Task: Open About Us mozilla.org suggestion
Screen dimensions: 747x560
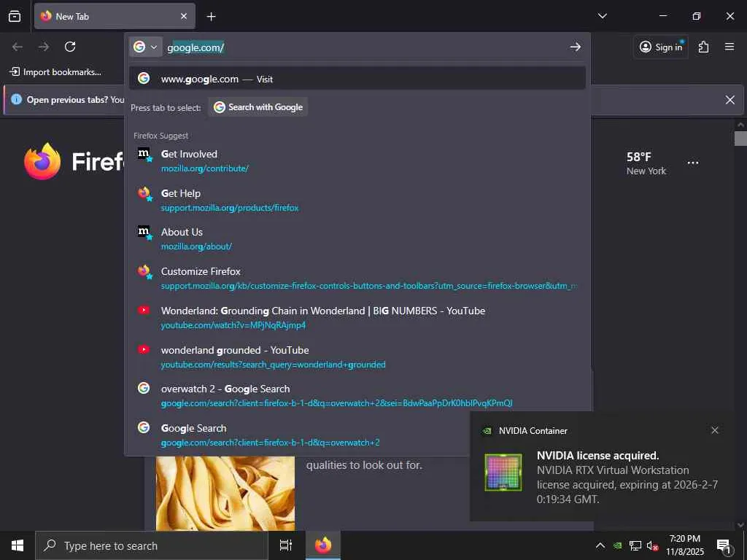Action: (x=357, y=238)
